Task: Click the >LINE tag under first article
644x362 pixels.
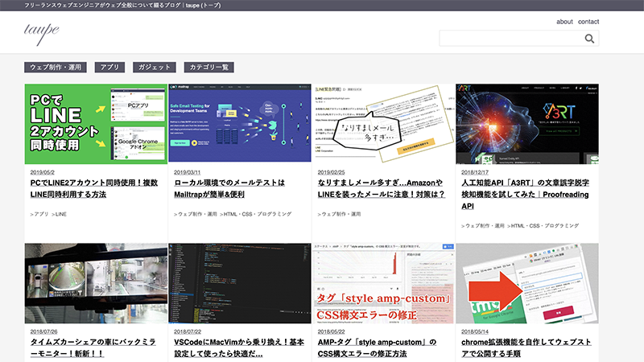Action: [x=59, y=214]
